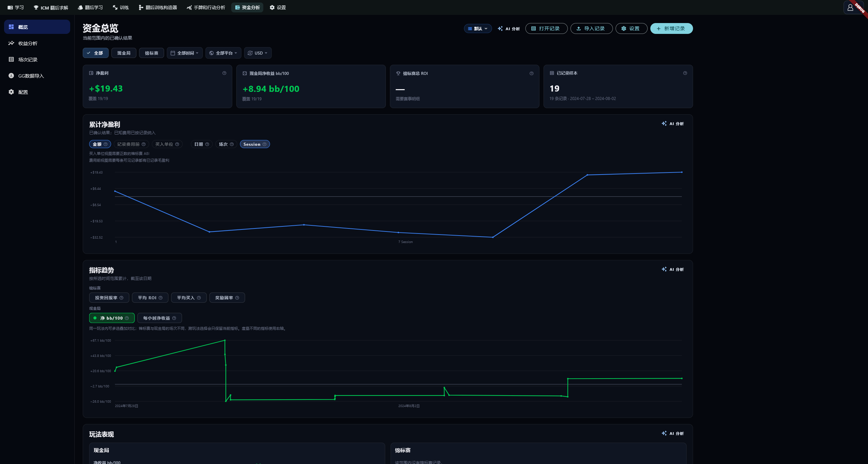Switch to the 翻后训练构造器 tab
868x464 pixels.
coord(158,7)
